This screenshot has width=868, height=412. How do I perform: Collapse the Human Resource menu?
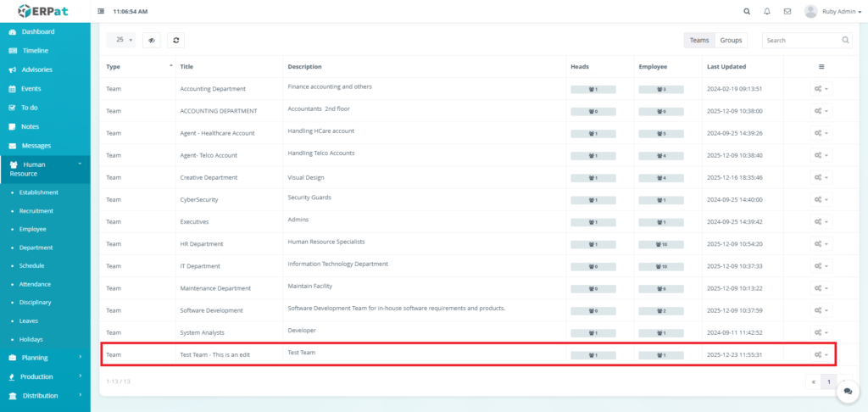click(x=45, y=169)
